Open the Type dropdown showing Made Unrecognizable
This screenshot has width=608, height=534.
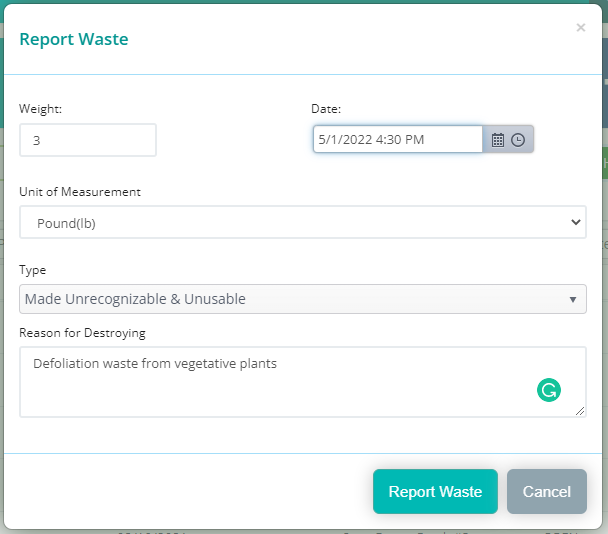tap(303, 299)
